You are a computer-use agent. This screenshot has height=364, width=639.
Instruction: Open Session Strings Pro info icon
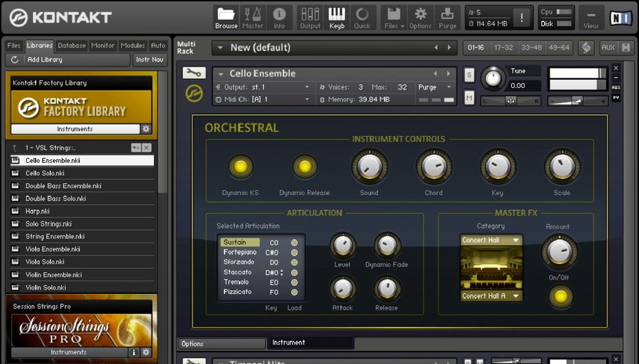134,352
